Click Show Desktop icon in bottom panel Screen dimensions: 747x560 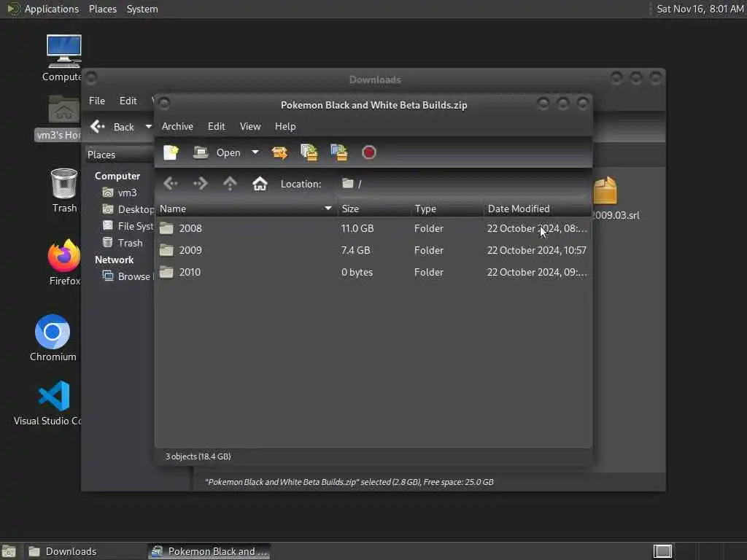[x=9, y=551]
